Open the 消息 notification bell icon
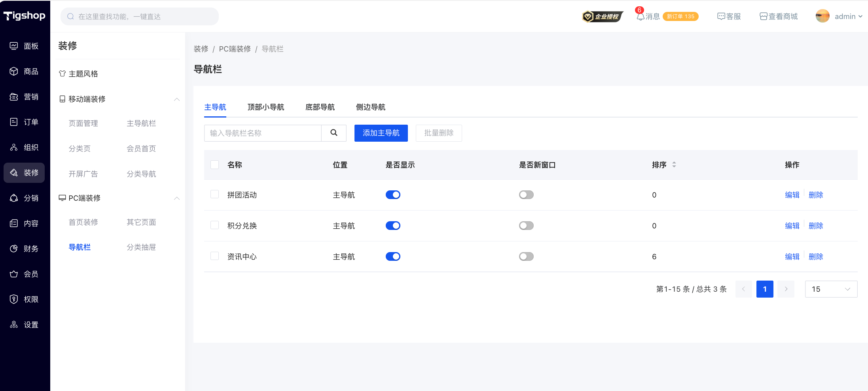The width and height of the screenshot is (868, 391). pyautogui.click(x=640, y=17)
